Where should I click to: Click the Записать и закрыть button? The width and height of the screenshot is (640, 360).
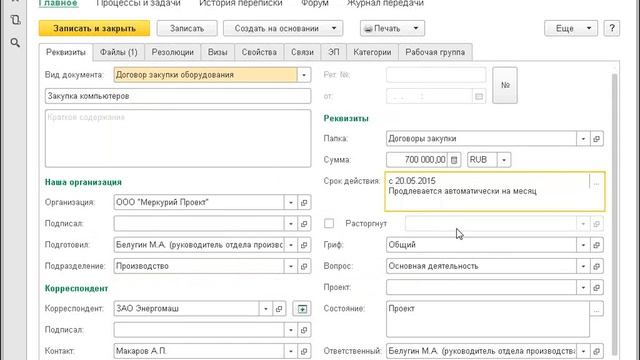tap(94, 29)
